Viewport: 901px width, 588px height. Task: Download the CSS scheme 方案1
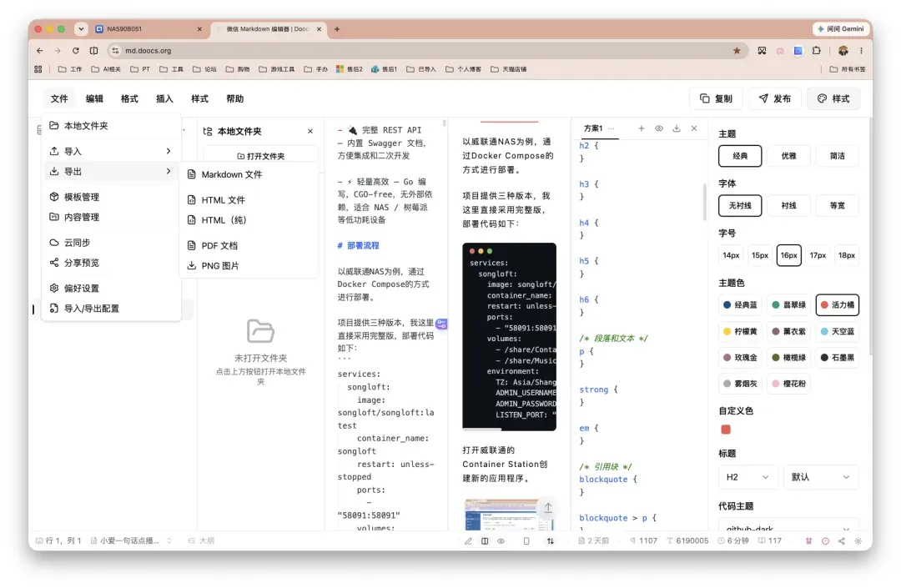tap(677, 128)
